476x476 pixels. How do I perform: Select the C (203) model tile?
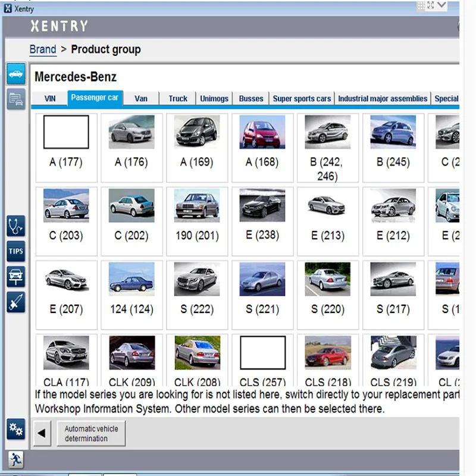(66, 221)
